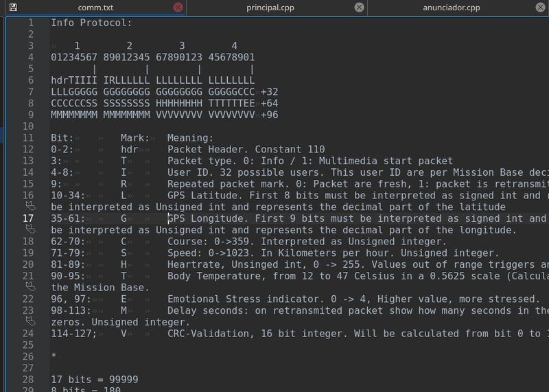Click the word-wrap marker below line 21

pos(30,286)
